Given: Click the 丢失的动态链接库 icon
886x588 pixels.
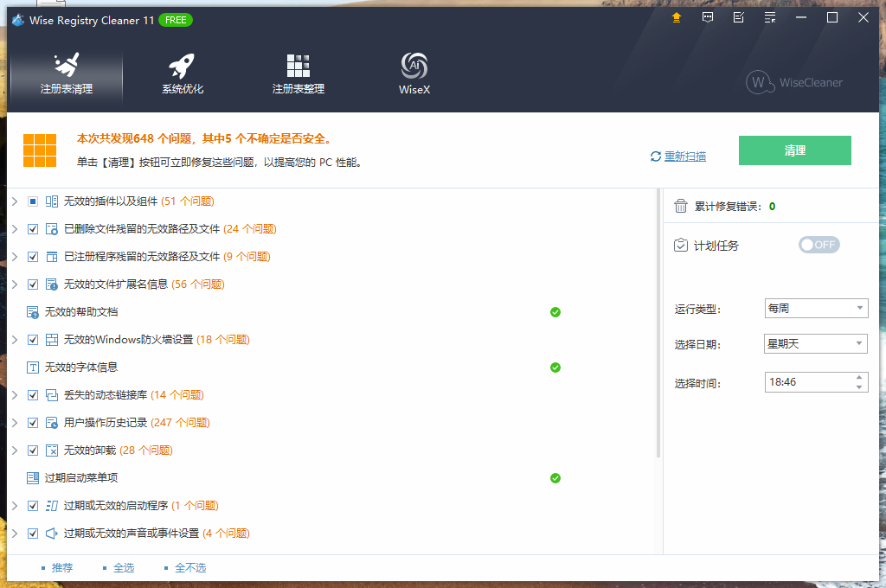Looking at the screenshot, I should tap(51, 395).
